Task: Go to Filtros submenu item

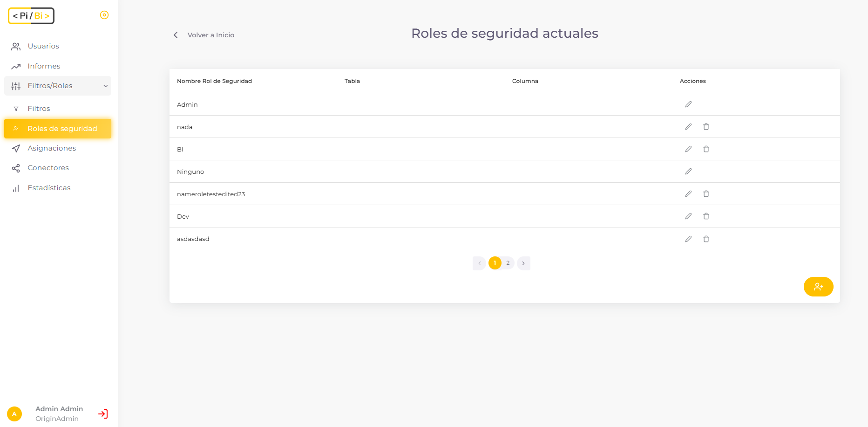Action: coord(58,109)
